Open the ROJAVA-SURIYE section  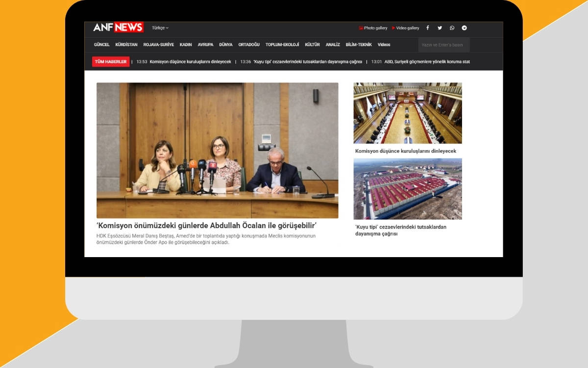click(x=158, y=45)
